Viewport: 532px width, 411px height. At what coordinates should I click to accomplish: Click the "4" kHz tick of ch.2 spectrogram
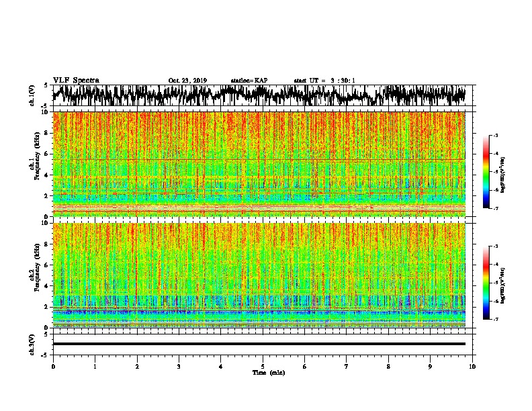click(47, 286)
